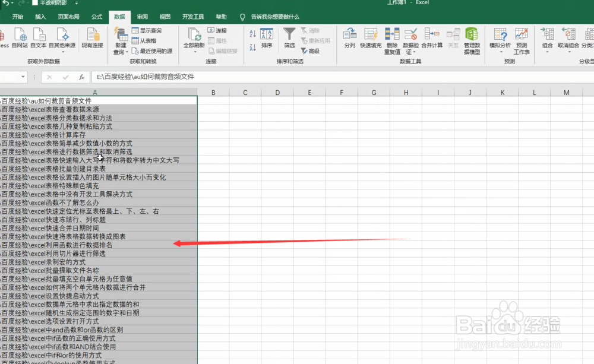Open quick access toolbar customize arrow

click(x=77, y=2)
